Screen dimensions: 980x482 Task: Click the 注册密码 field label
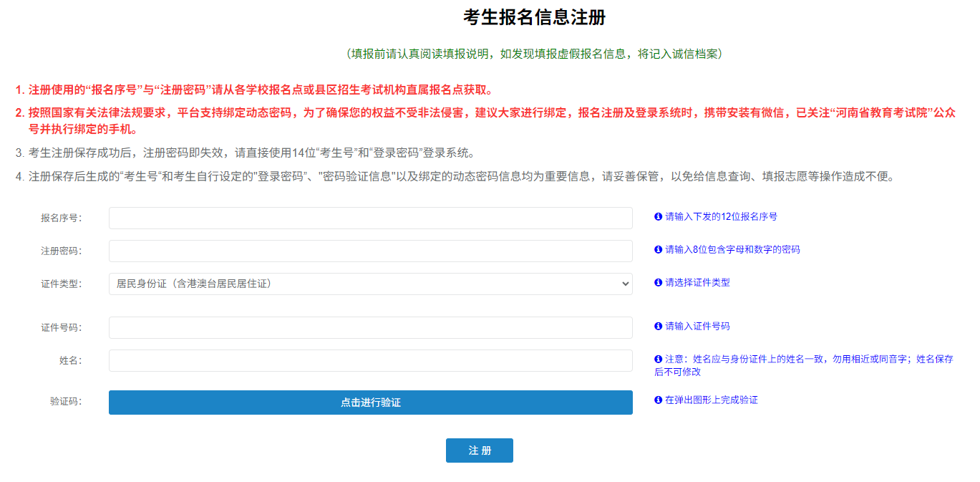[x=61, y=251]
